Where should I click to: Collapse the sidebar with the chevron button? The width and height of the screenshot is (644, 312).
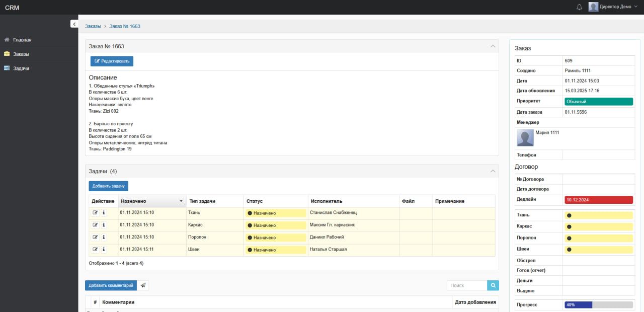click(x=74, y=24)
